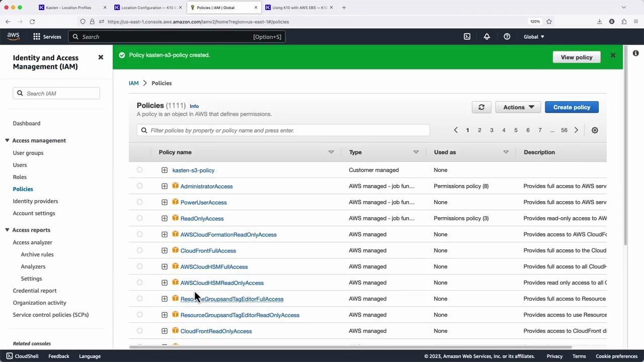
Task: Click the Search IAM field
Action: pos(56,93)
